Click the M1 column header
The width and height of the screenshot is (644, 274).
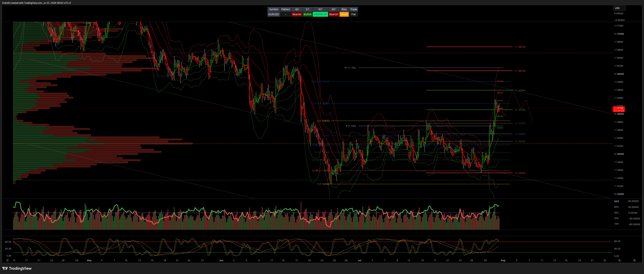[334, 9]
